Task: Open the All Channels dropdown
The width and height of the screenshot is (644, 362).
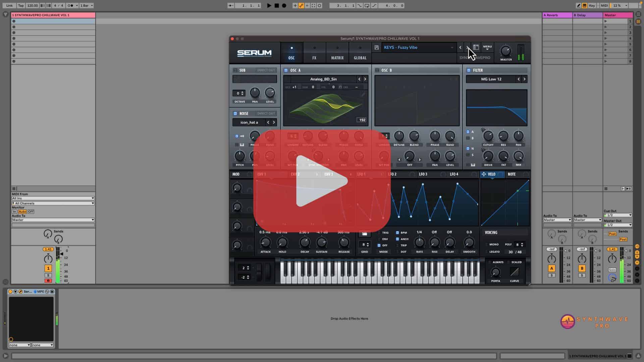Action: (53, 203)
